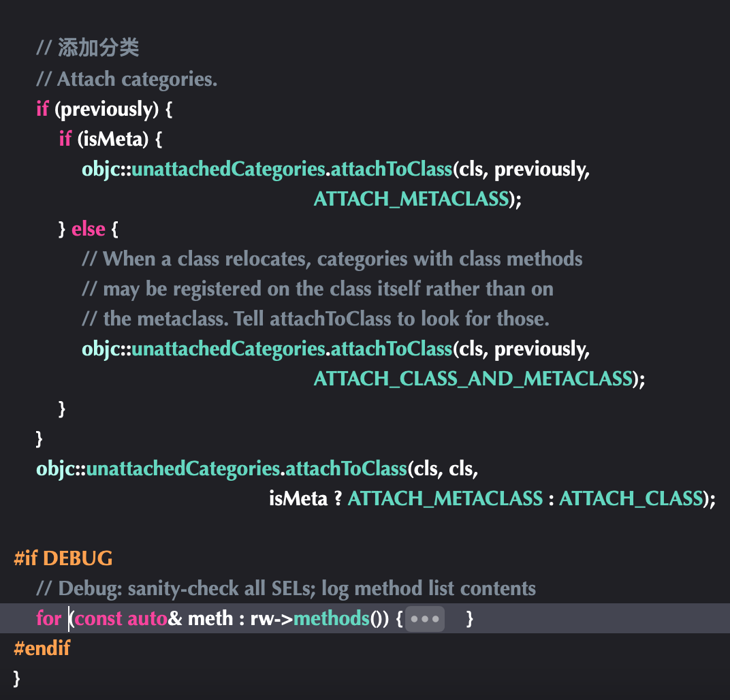Viewport: 730px width, 700px height.
Task: Click "cls, cls," arguments in attachToClass call
Action: pos(446,469)
